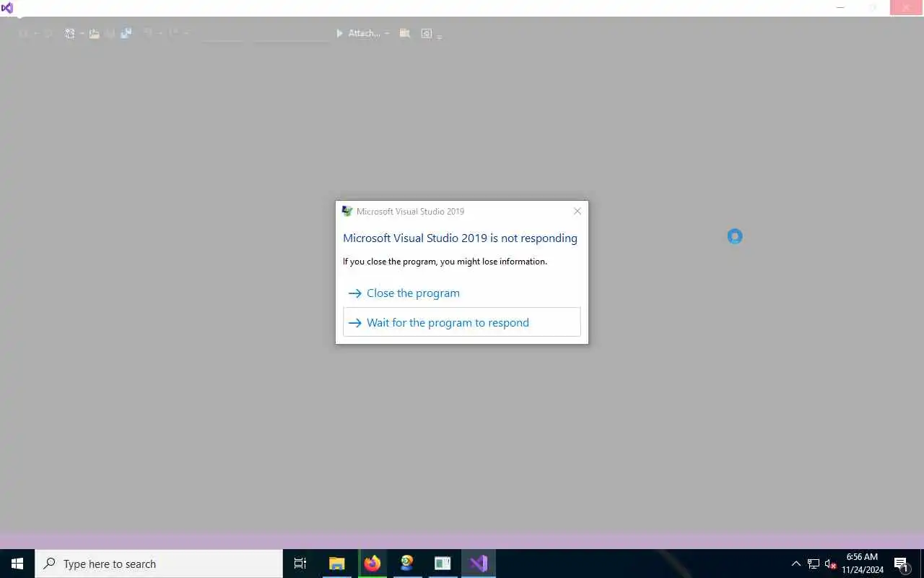Open the webcam app taskbar icon

[x=407, y=564]
